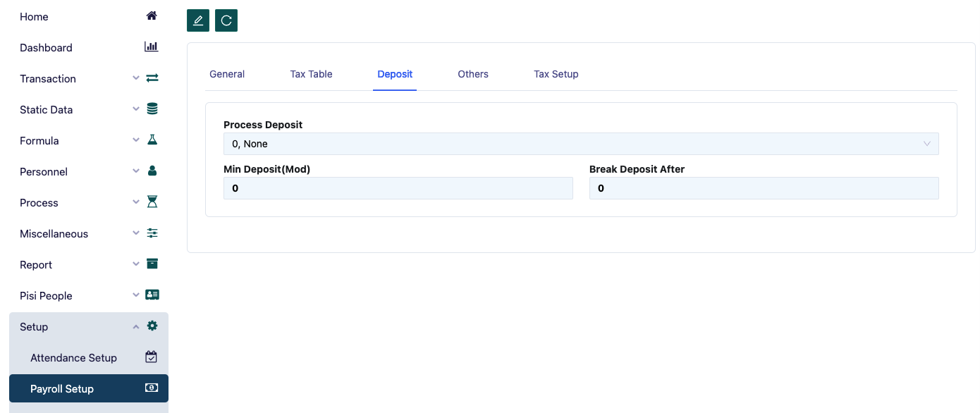The width and height of the screenshot is (980, 413).
Task: Click the bar chart icon beside Dashboard
Action: point(152,47)
